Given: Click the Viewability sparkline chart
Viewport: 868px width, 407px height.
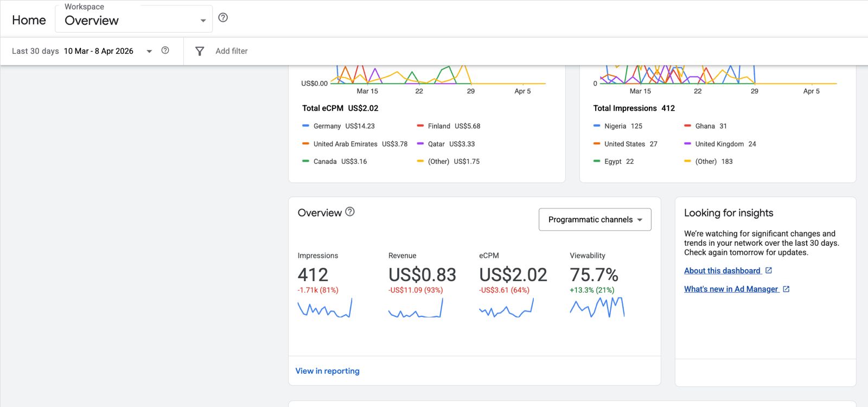Looking at the screenshot, I should coord(597,308).
